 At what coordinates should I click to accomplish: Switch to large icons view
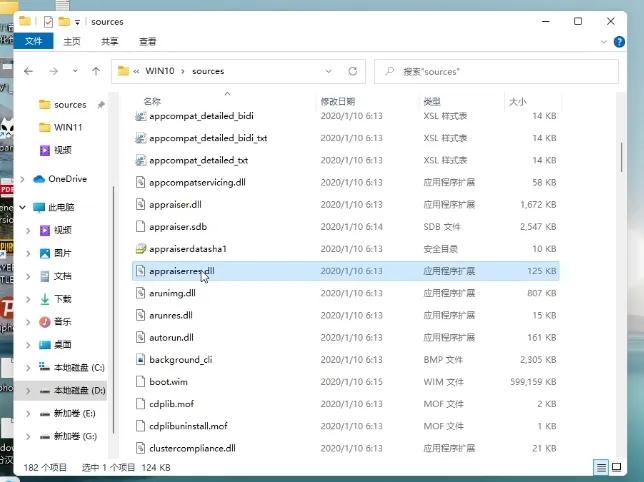[616, 467]
